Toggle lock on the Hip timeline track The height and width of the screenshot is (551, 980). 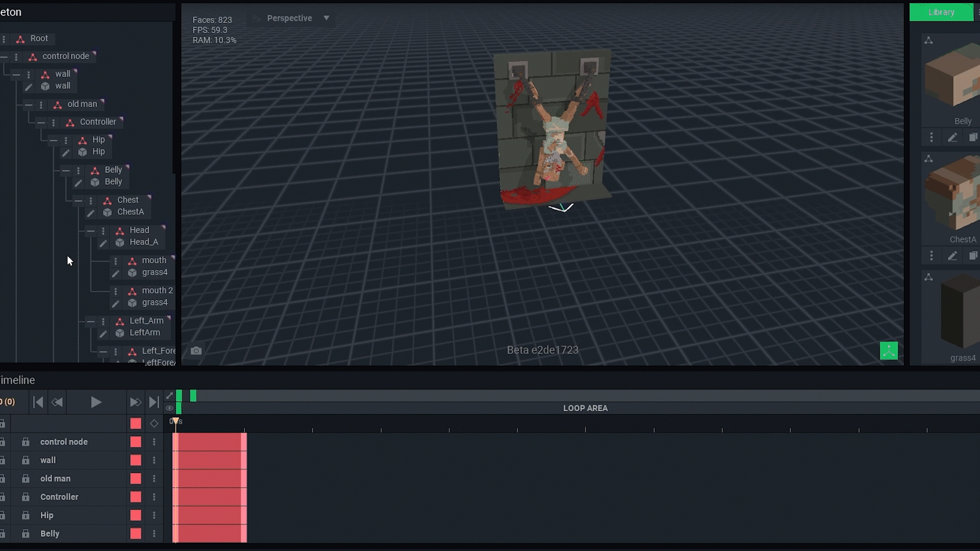click(26, 515)
